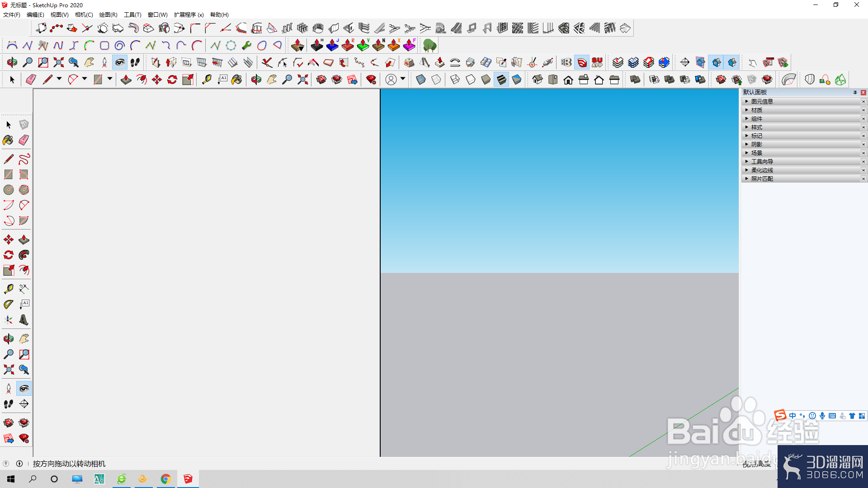Image resolution: width=868 pixels, height=488 pixels.
Task: Switch to Wireframe face style
Action: (x=455, y=80)
